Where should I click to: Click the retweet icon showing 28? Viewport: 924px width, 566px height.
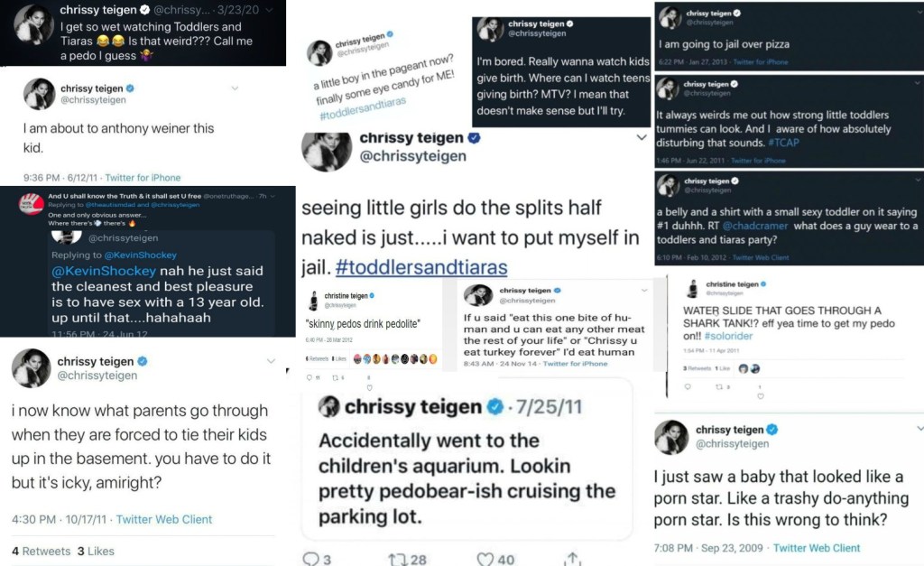[x=398, y=559]
